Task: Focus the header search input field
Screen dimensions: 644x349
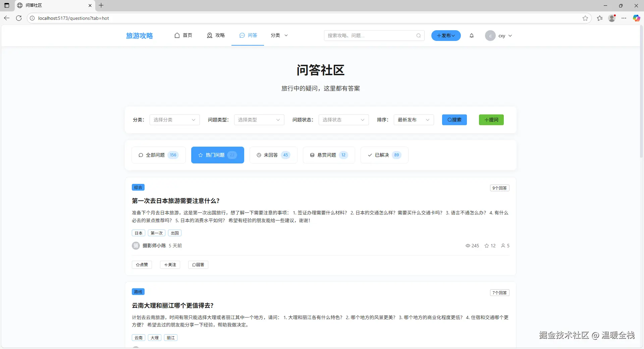Action: (x=371, y=36)
